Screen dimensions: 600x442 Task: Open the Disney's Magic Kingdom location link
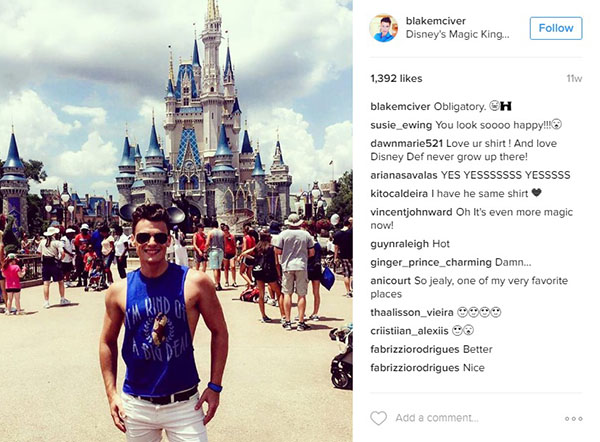pyautogui.click(x=457, y=34)
